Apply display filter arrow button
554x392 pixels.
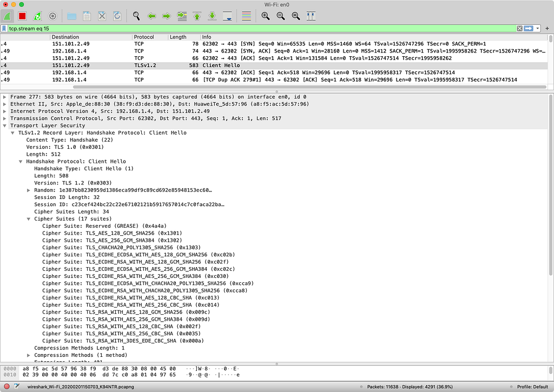click(x=528, y=28)
